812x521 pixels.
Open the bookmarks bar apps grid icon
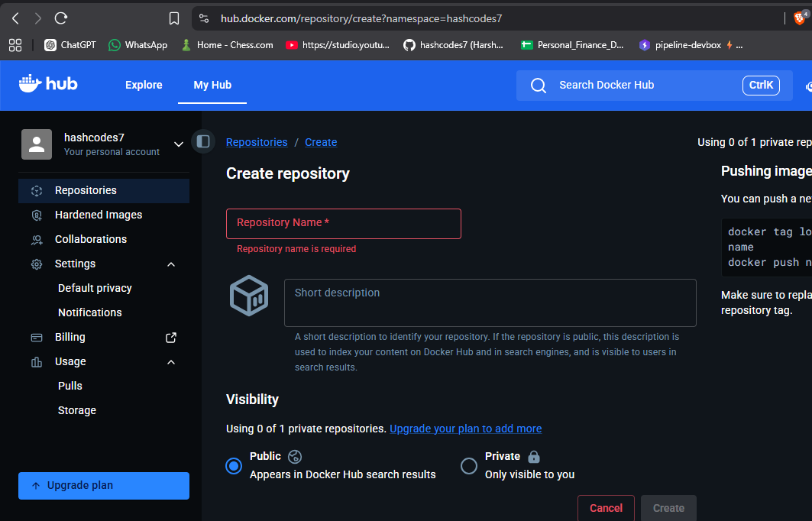pos(15,45)
